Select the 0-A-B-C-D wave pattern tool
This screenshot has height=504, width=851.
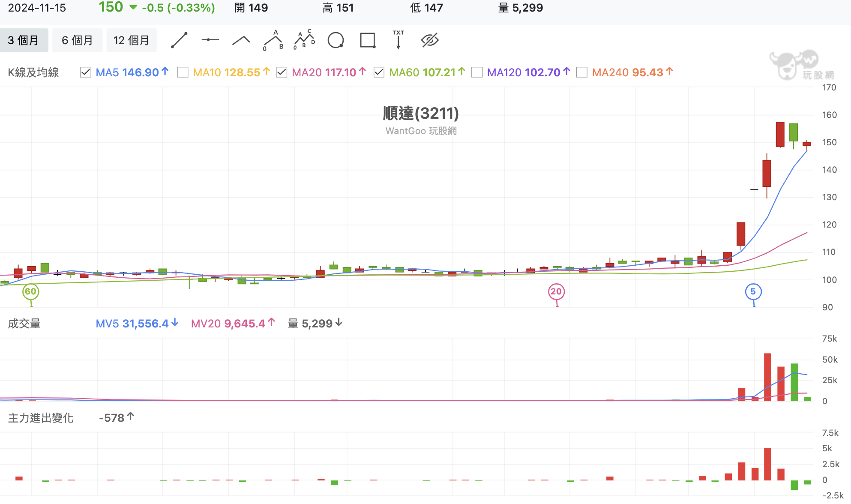pyautogui.click(x=305, y=40)
